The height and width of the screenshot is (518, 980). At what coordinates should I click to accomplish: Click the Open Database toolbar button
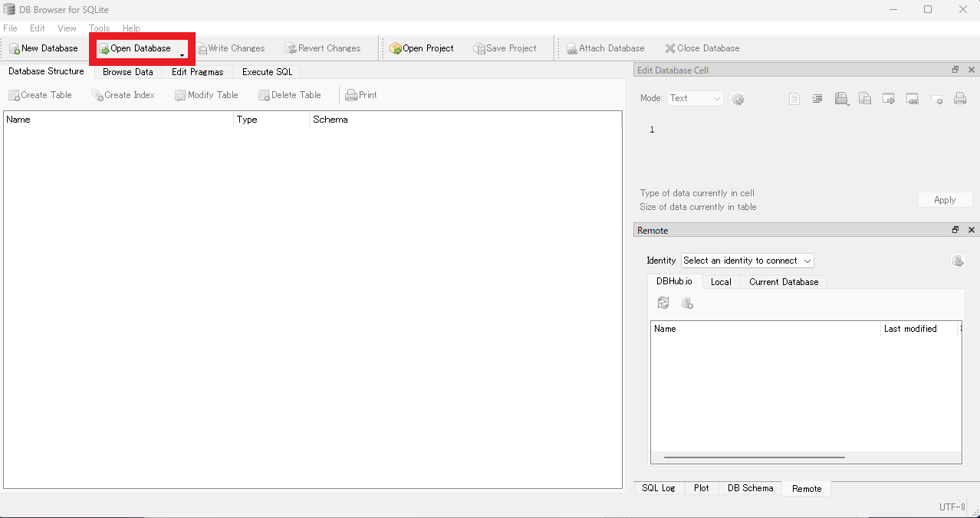135,48
